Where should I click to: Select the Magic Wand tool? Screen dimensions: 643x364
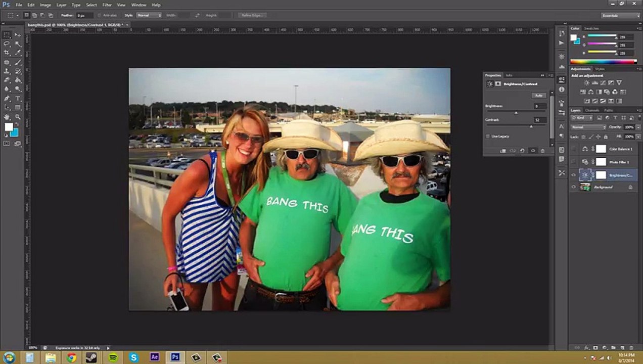[x=18, y=44]
